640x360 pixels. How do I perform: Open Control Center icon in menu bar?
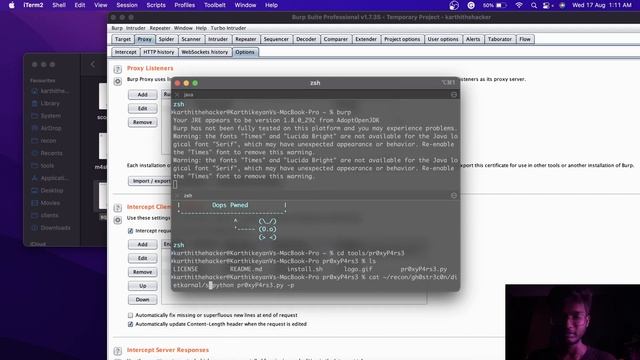click(547, 5)
